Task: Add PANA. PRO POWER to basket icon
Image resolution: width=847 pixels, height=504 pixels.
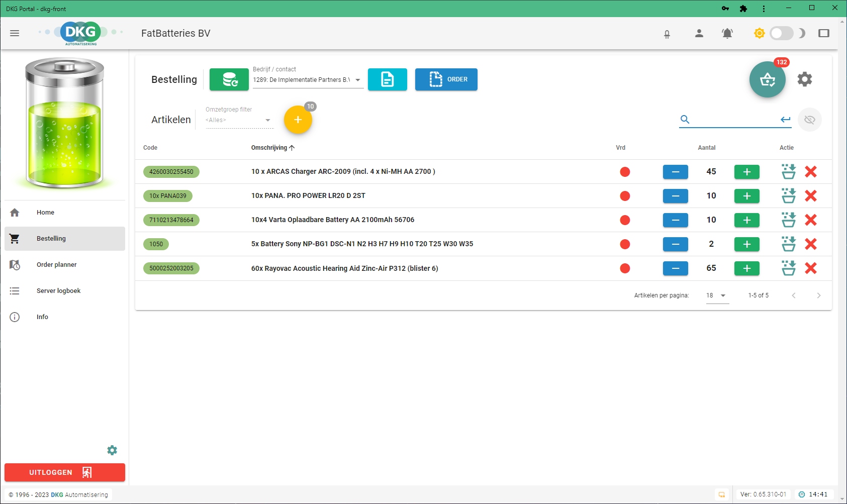Action: pos(789,196)
